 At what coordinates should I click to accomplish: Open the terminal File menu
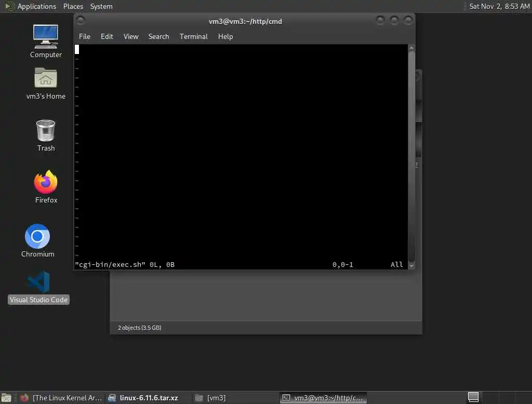point(85,36)
